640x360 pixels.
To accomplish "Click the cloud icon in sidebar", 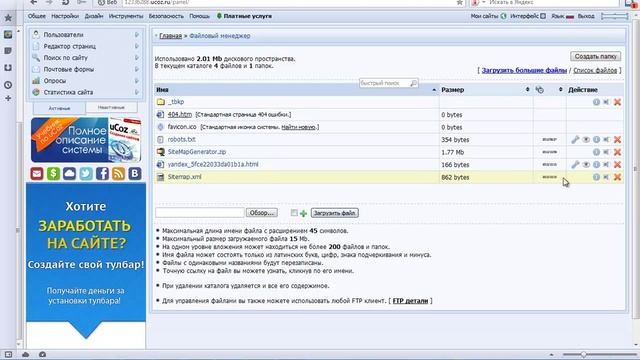I will 69,173.
